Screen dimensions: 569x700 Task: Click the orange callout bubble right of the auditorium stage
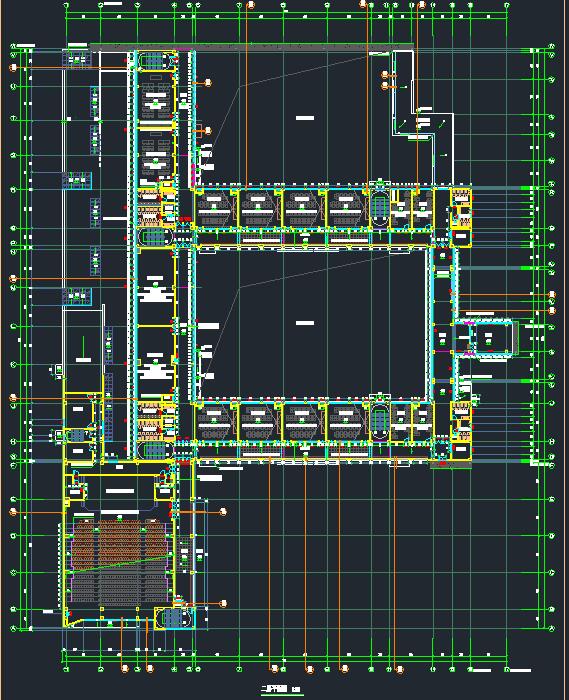click(x=224, y=512)
